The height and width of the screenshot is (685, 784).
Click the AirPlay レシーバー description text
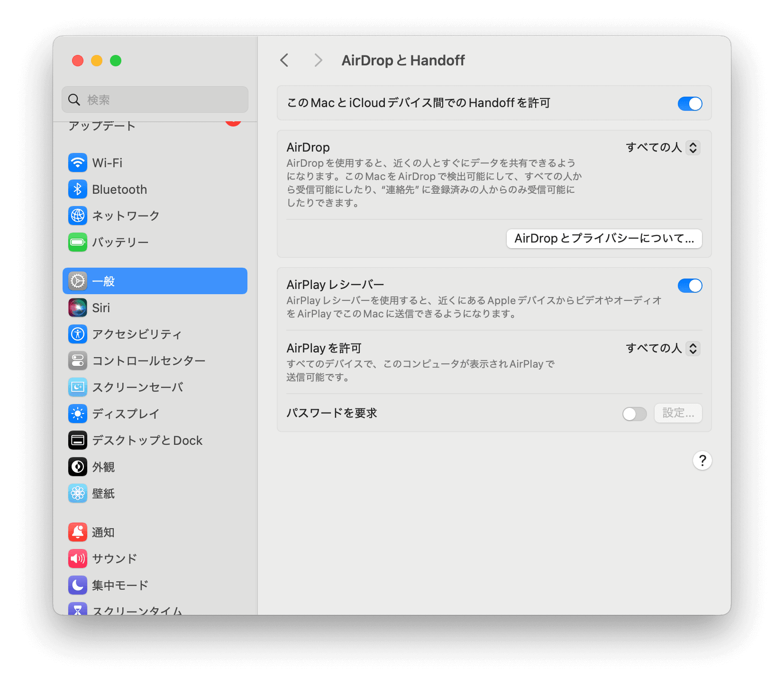point(474,307)
